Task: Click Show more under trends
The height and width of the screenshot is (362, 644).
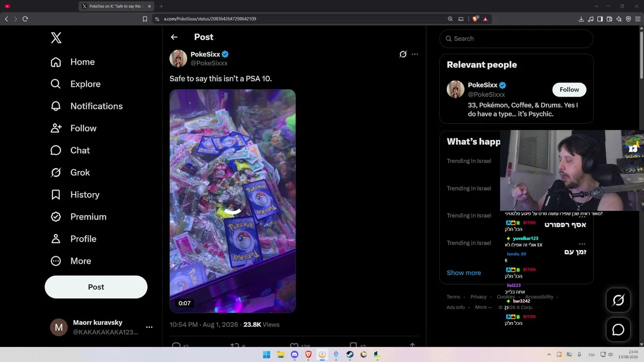Action: tap(464, 273)
